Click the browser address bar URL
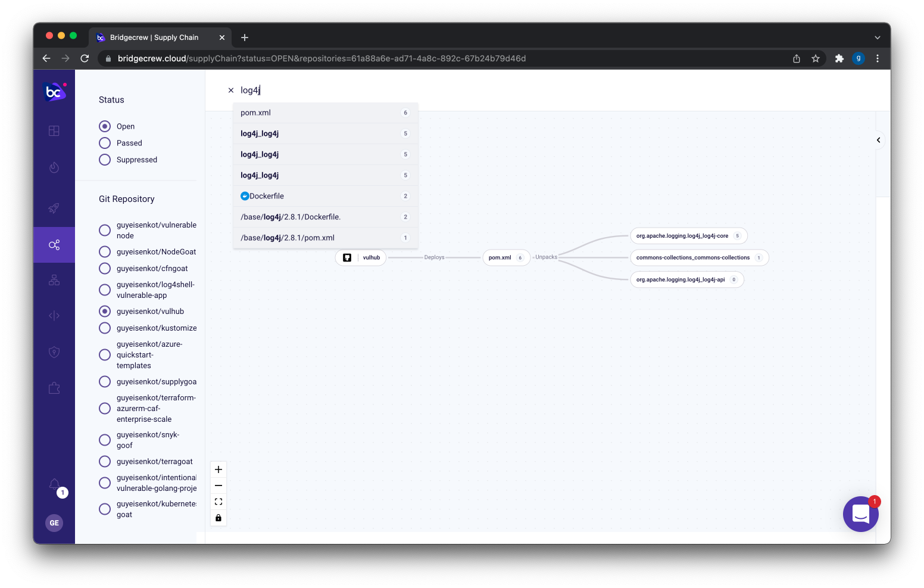Viewport: 924px width, 588px height. [x=321, y=58]
